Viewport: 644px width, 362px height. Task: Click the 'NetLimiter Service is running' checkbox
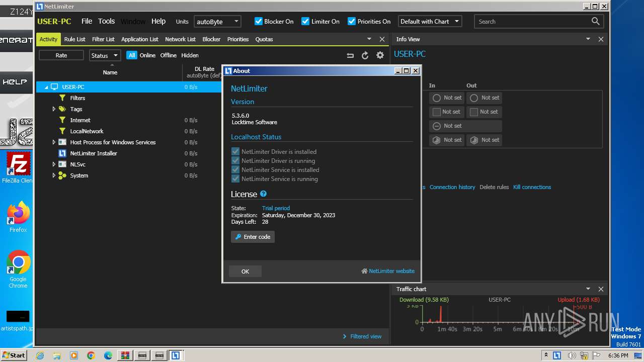point(235,178)
